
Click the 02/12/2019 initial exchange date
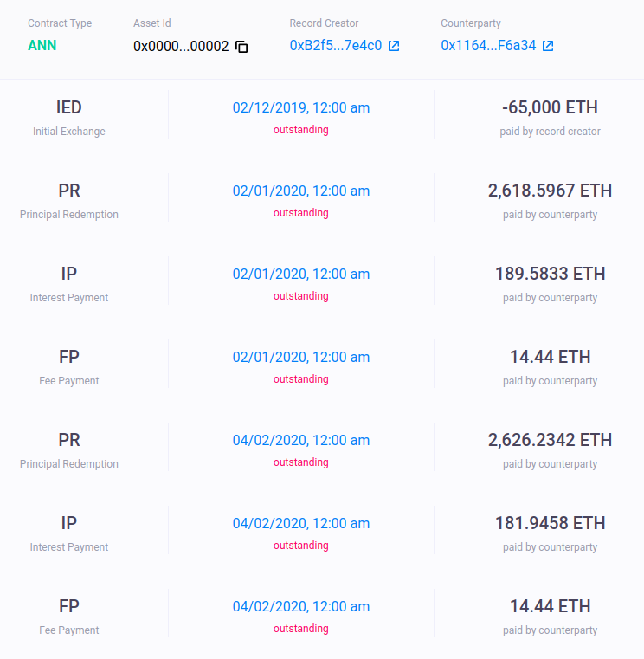point(301,107)
